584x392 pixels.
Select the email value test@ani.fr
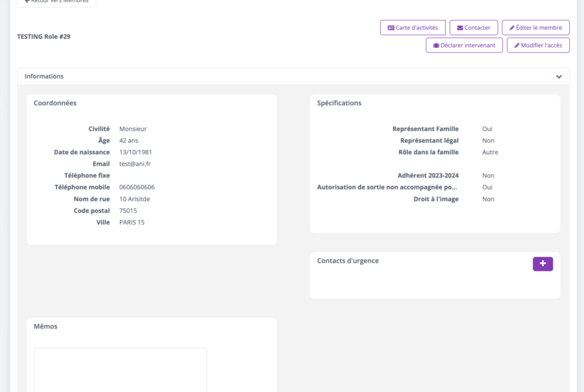(135, 164)
